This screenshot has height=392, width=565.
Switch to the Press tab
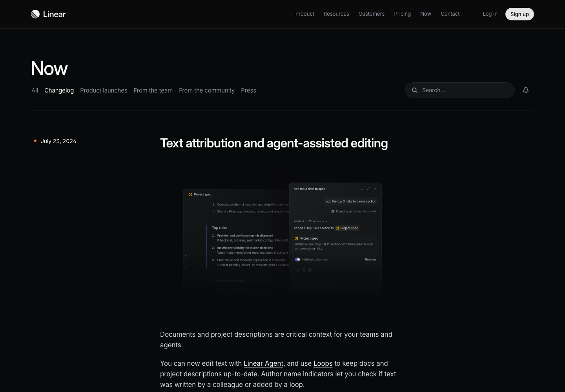248,91
